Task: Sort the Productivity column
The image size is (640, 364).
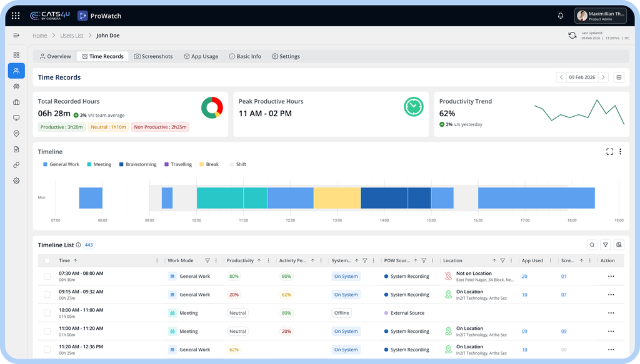Action: point(259,260)
